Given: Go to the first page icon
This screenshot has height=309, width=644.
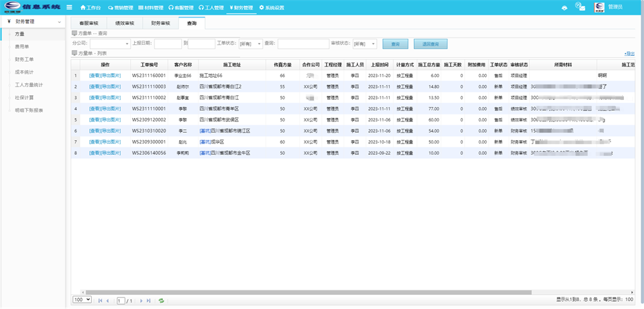Looking at the screenshot, I should click(x=101, y=300).
